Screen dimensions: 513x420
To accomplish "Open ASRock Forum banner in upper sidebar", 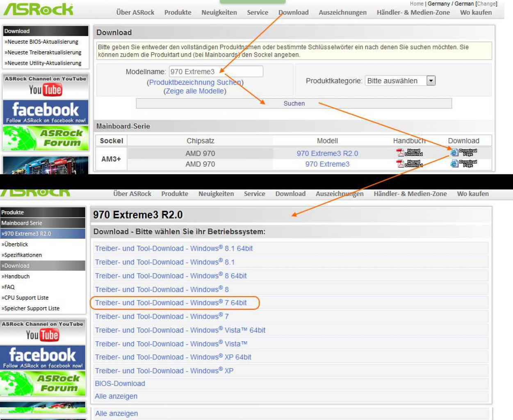I will 46,138.
